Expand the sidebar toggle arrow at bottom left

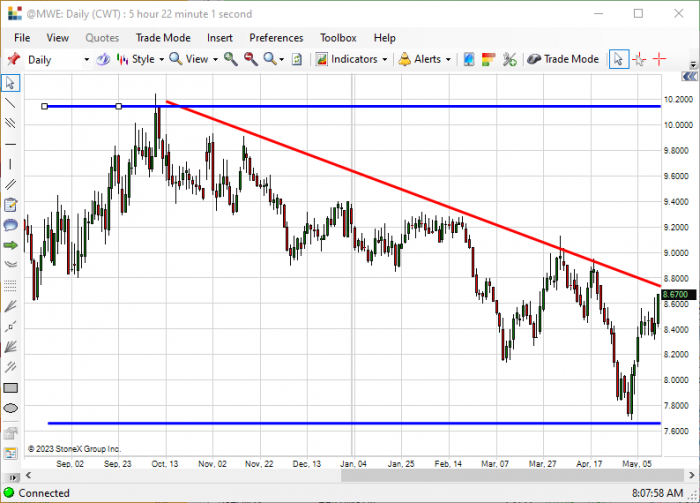point(13,478)
